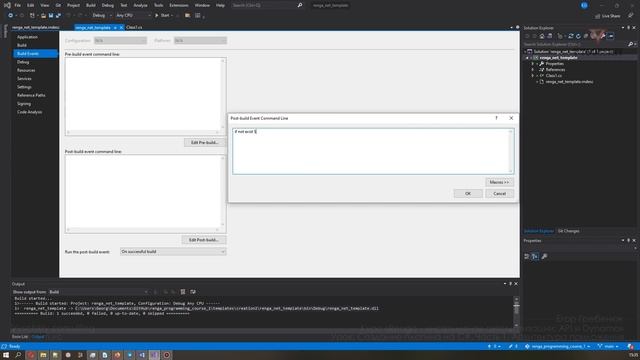
Task: Click the Property Pages wrench icon
Action: coord(544,256)
